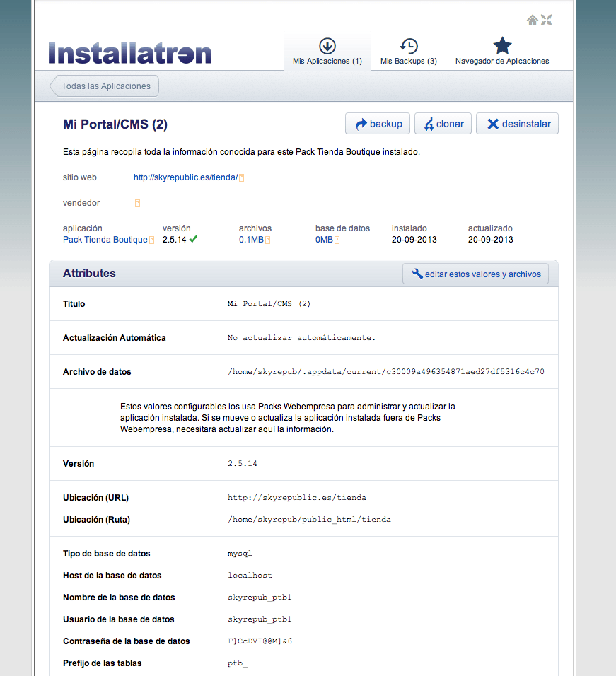Click the path /home/skyrepub/public_html/tienda
The height and width of the screenshot is (676, 616).
(x=309, y=520)
